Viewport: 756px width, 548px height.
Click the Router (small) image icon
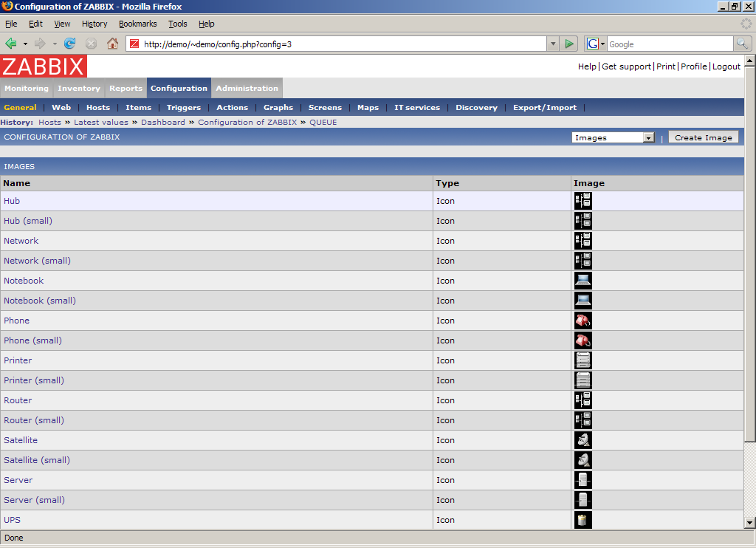(x=583, y=420)
